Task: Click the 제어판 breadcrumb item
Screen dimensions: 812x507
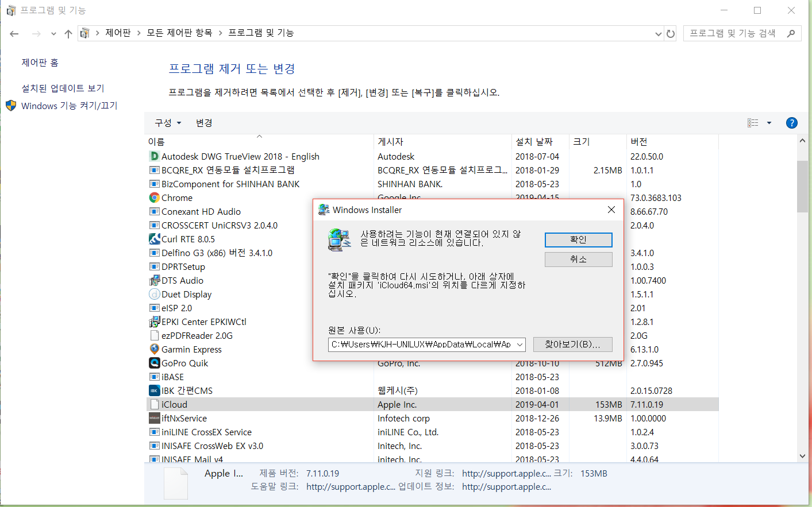Action: [118, 33]
